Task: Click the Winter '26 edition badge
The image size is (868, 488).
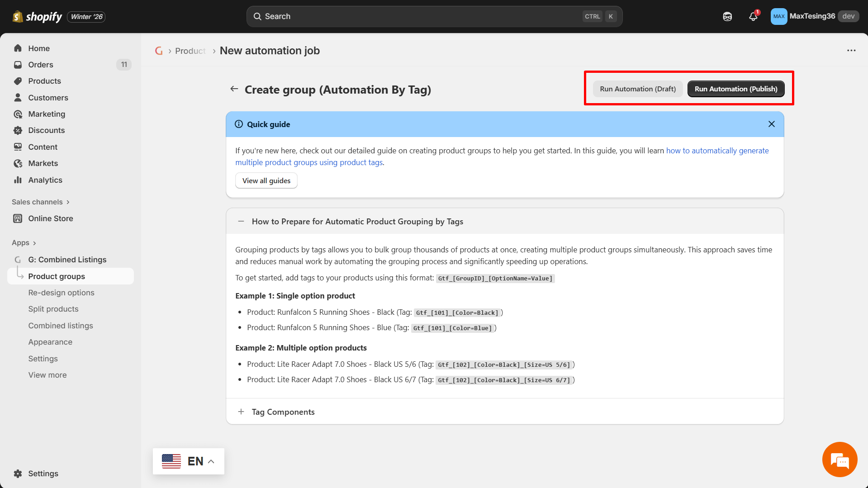Action: 86,17
